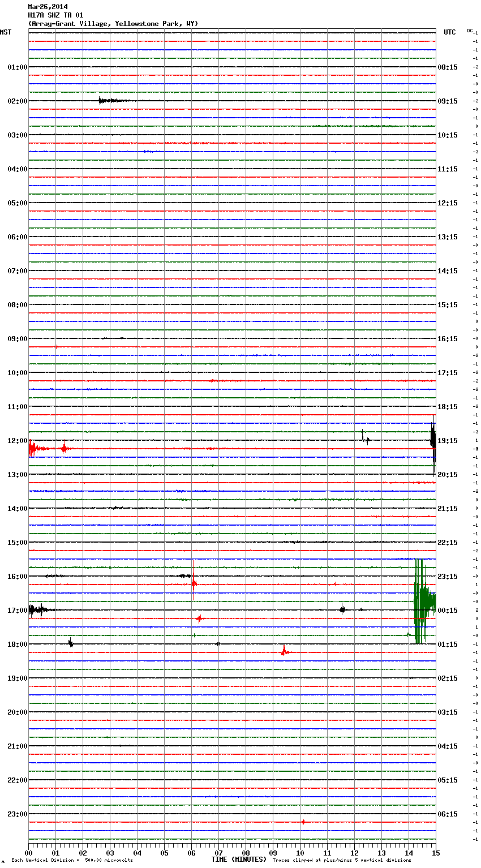This screenshot has width=481, height=868.
Task: Click the 10:15 UTC time label
Action: tap(448, 135)
